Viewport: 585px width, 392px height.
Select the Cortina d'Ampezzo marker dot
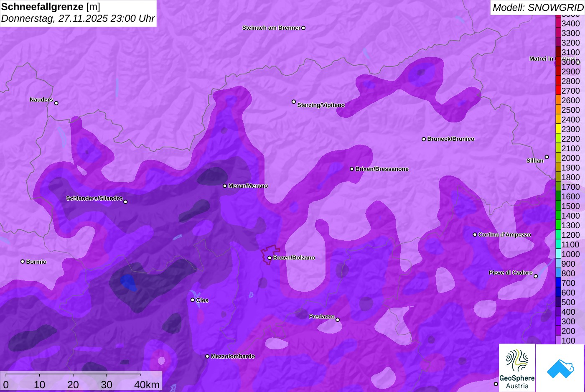pos(475,235)
